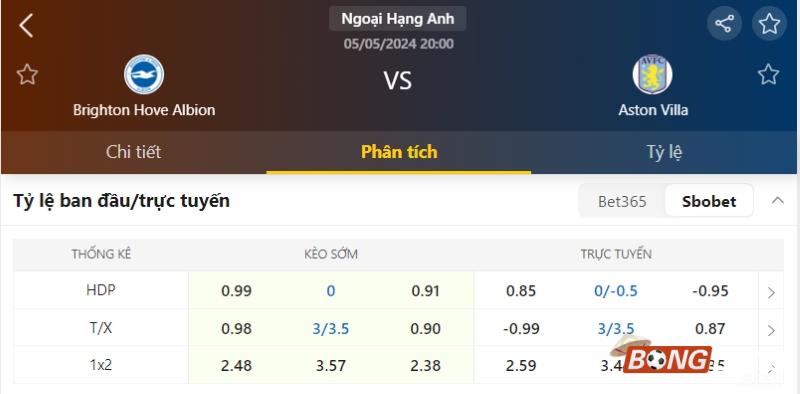
Task: Select the Phân tích tab
Action: tap(399, 152)
